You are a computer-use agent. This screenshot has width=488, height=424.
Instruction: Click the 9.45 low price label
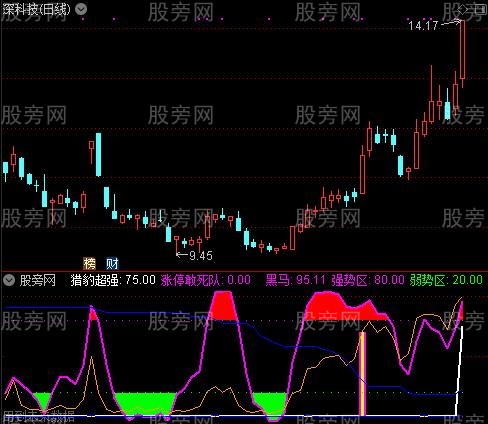point(201,256)
